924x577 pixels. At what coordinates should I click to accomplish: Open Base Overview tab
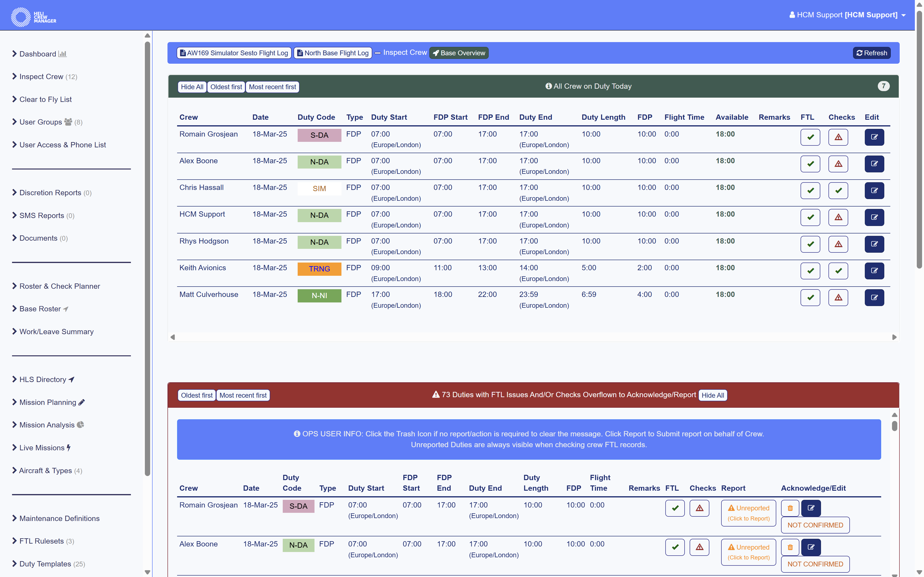(459, 53)
